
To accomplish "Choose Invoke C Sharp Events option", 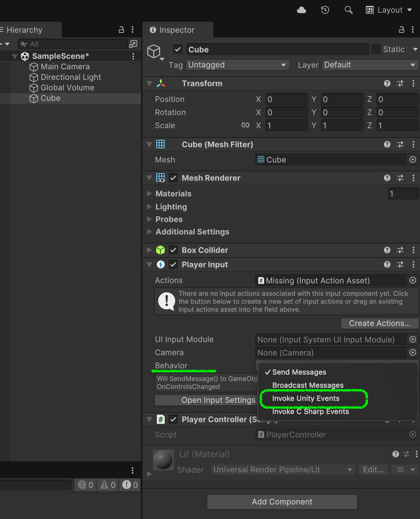I will (310, 411).
